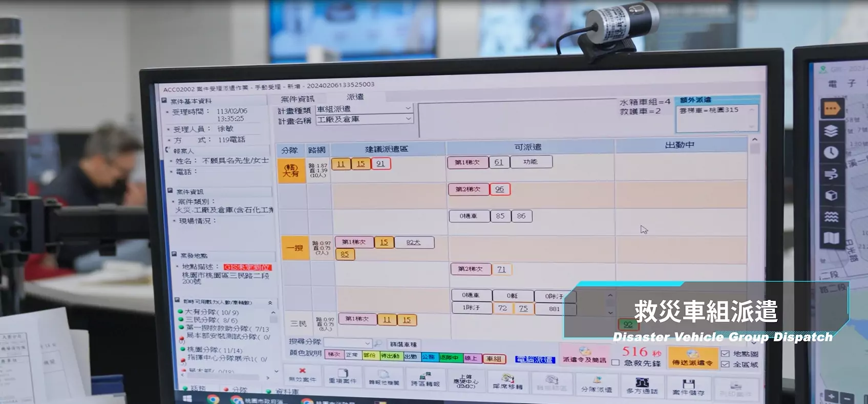Click the wind icon in map sidebar

pos(831,174)
